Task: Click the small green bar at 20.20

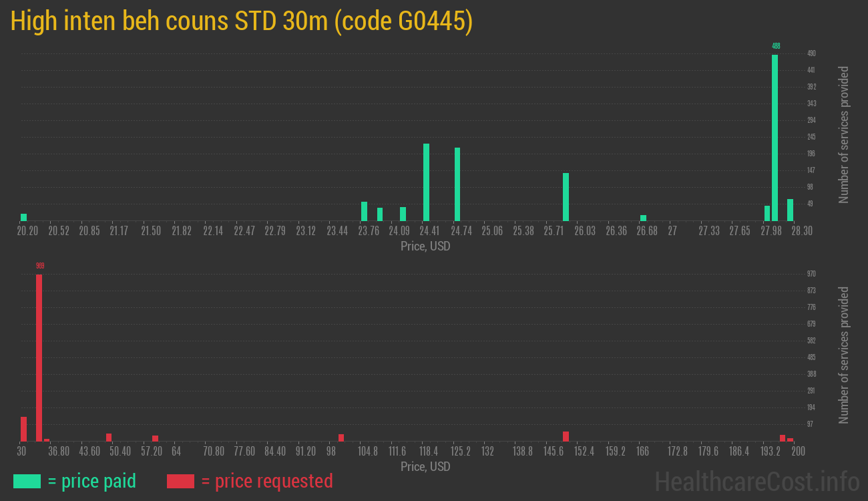Action: pyautogui.click(x=24, y=217)
